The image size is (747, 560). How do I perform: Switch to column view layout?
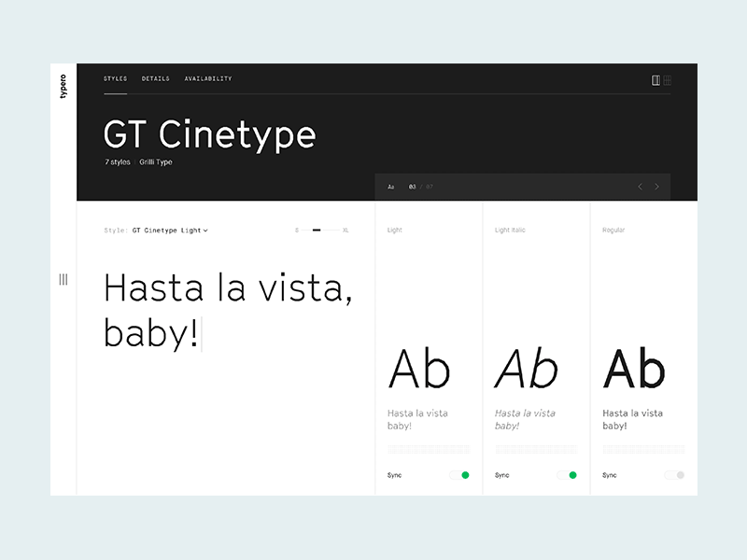[x=655, y=80]
